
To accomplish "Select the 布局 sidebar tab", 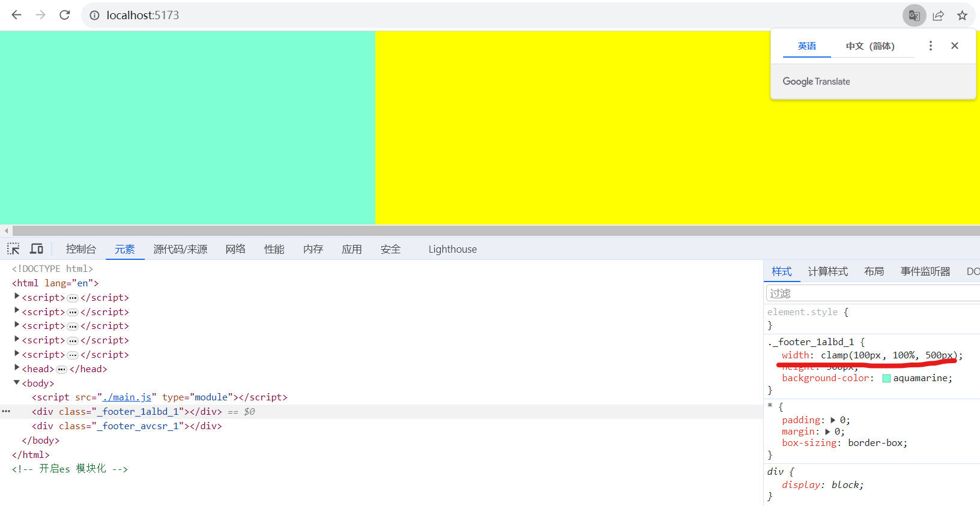I will [x=874, y=271].
